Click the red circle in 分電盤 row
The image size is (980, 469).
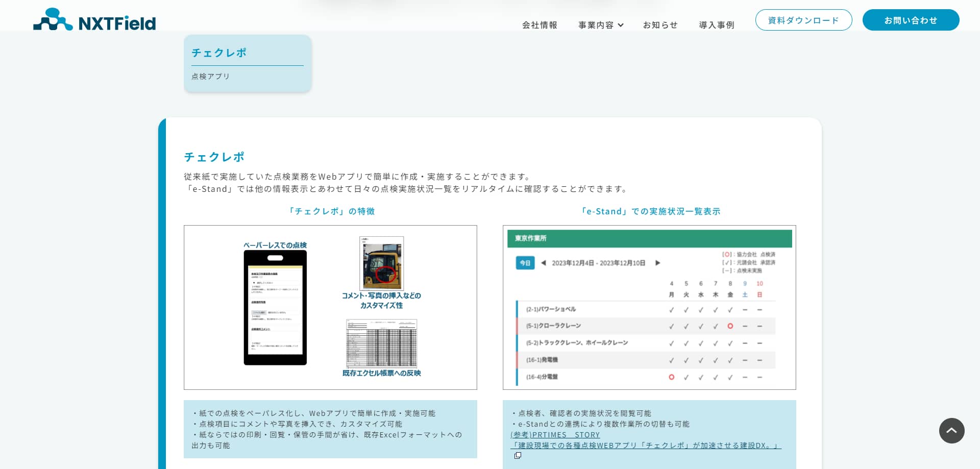pos(671,377)
